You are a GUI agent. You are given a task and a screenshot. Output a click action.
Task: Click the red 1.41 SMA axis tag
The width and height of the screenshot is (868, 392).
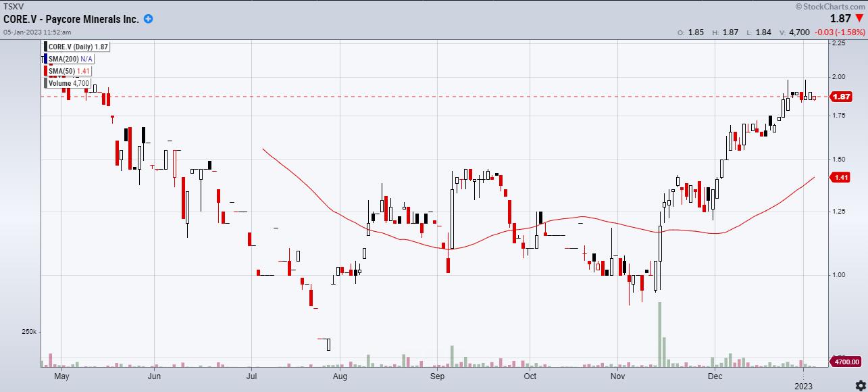[840, 178]
